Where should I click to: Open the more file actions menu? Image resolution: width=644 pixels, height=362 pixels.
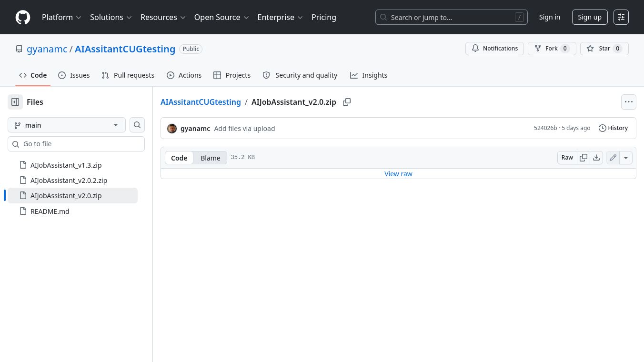click(x=629, y=102)
